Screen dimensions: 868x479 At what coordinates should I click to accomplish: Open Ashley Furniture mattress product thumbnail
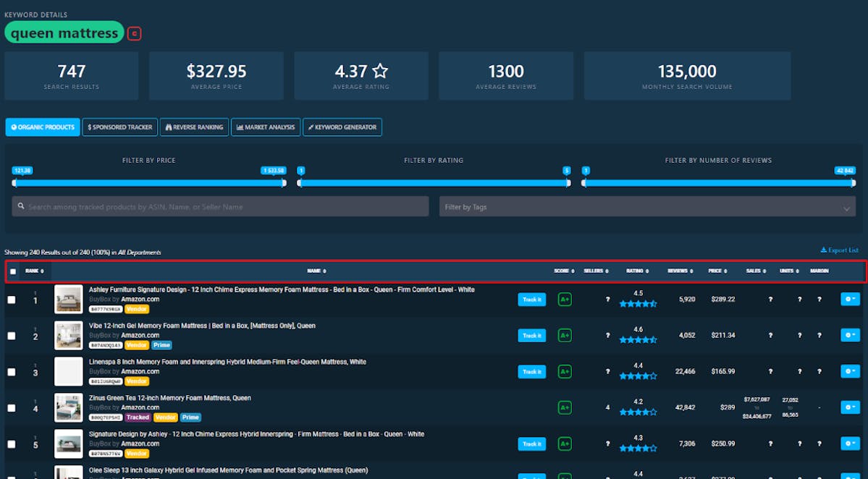(x=69, y=300)
